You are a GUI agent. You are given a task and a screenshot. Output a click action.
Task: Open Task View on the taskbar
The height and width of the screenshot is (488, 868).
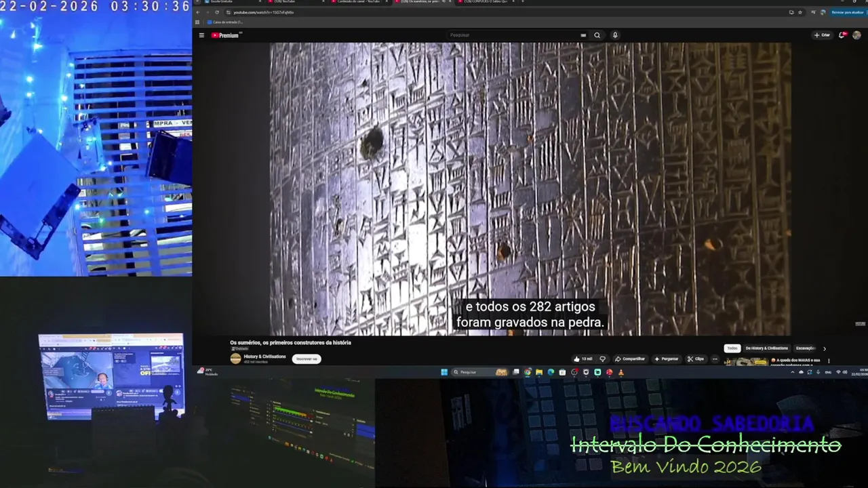tap(516, 372)
